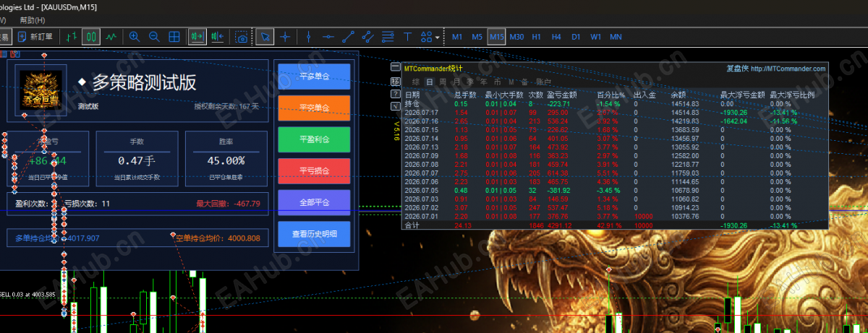The image size is (868, 333).
Task: Click 全部平仓 close all positions button
Action: point(314,203)
